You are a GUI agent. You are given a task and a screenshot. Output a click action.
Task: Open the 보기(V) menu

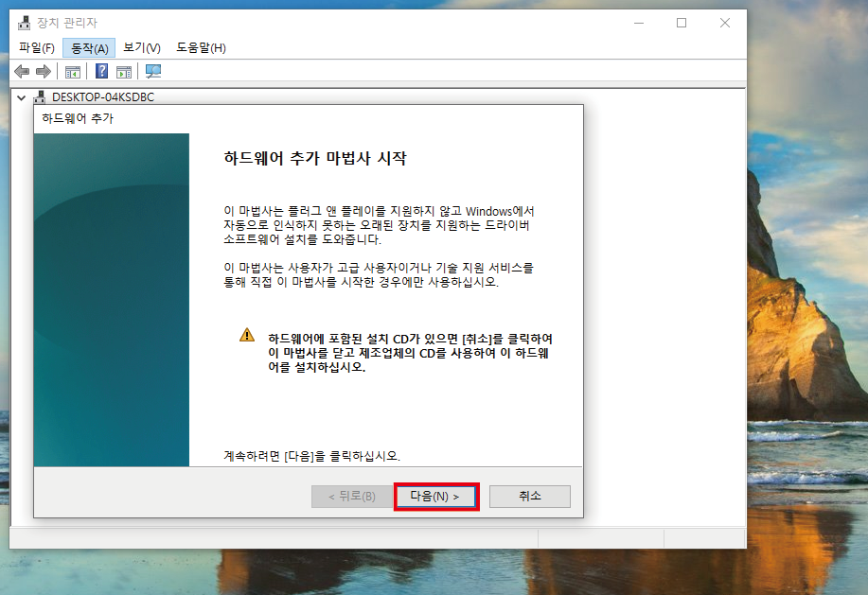tap(142, 48)
